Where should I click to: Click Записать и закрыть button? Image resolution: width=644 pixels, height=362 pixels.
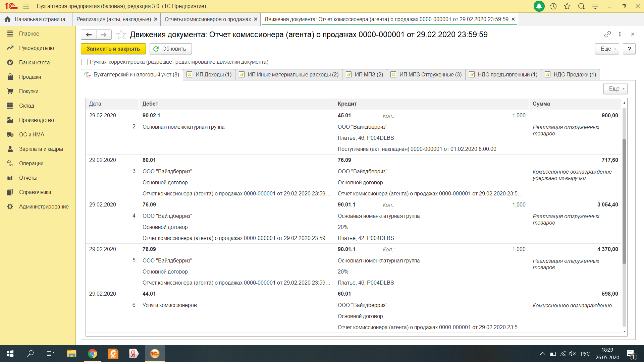[113, 49]
